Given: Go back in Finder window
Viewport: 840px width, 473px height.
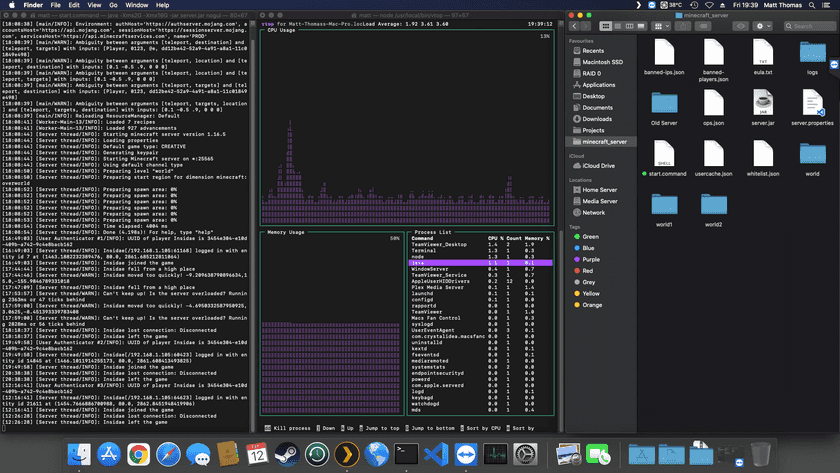Looking at the screenshot, I should [x=574, y=26].
